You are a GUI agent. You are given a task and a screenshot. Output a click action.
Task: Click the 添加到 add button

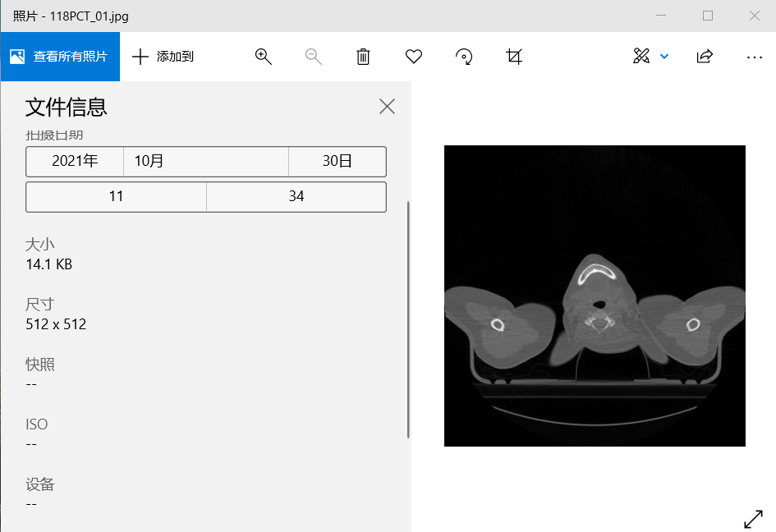[x=163, y=56]
